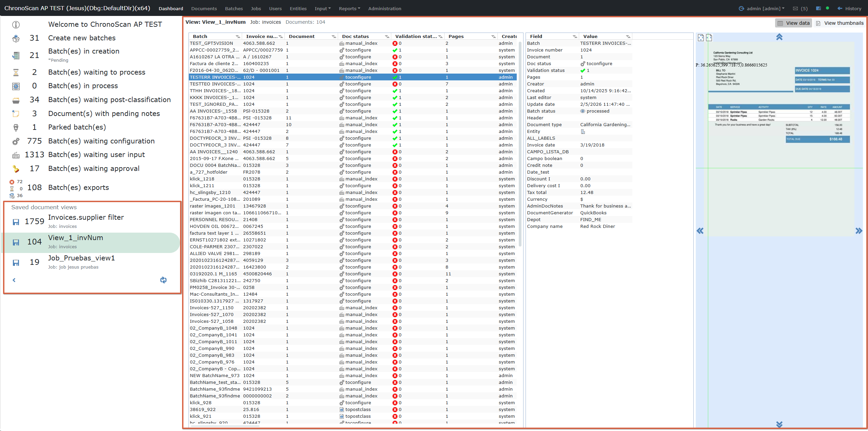The height and width of the screenshot is (431, 868).
Task: Open the Invoices.supplier filter saved view
Action: tap(86, 217)
